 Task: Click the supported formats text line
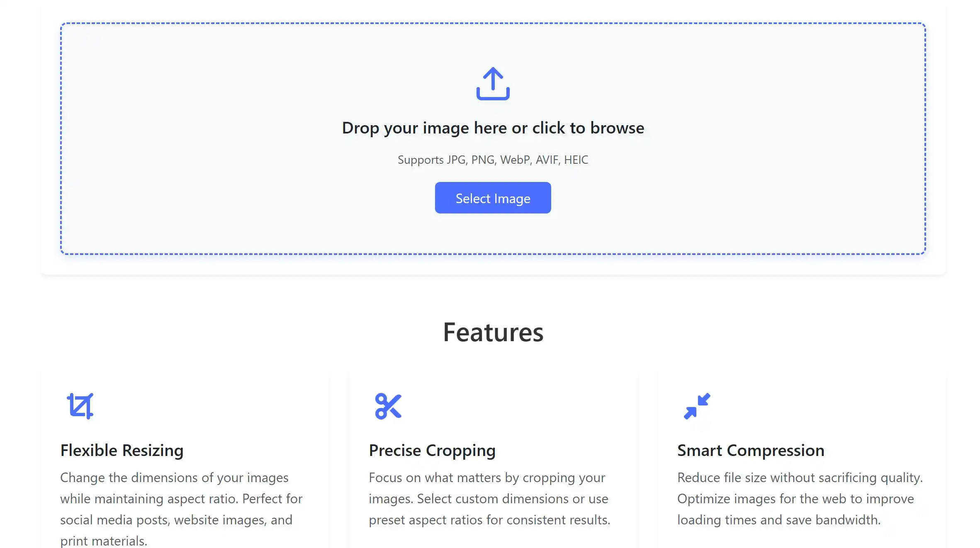(x=493, y=160)
